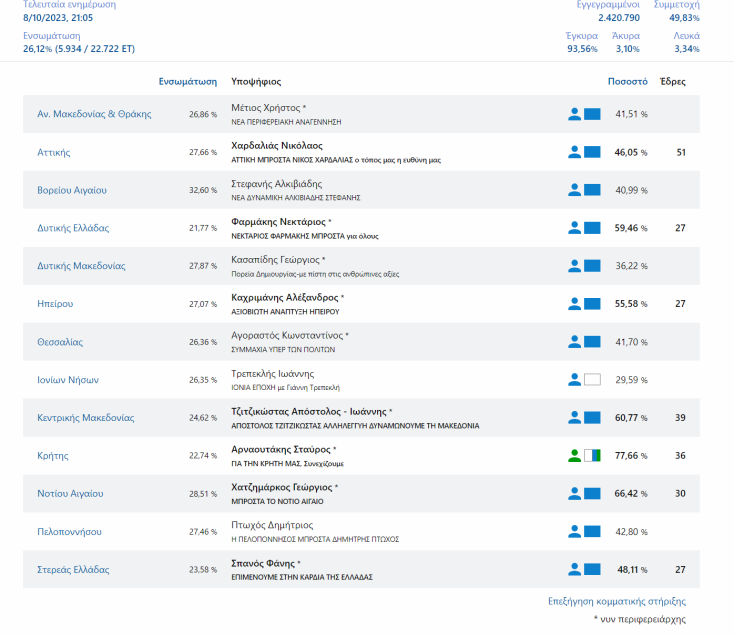Open the Βορείου Αιγαίου region link
Image resolution: width=734 pixels, height=637 pixels.
click(71, 190)
